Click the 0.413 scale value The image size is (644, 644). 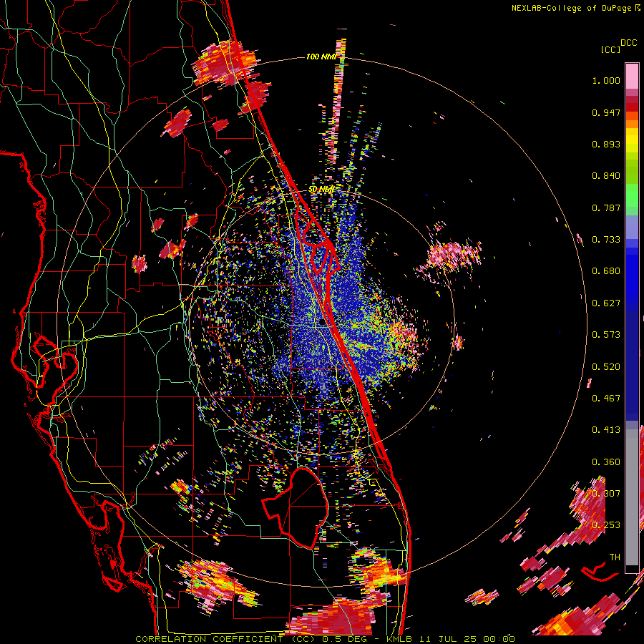pyautogui.click(x=606, y=430)
